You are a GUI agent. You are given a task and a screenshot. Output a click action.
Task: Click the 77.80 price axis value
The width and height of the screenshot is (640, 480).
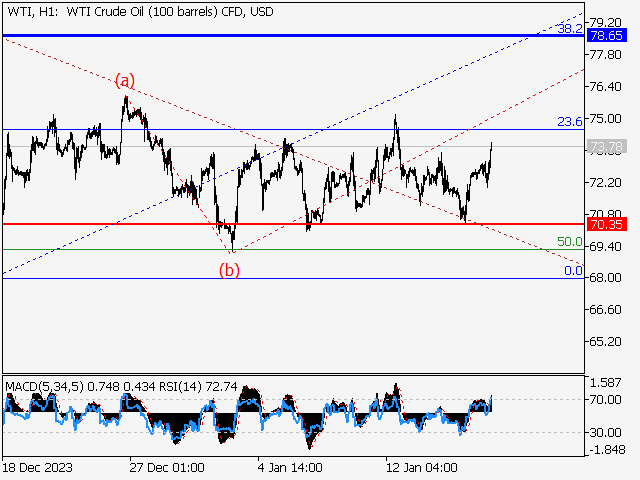pos(605,54)
